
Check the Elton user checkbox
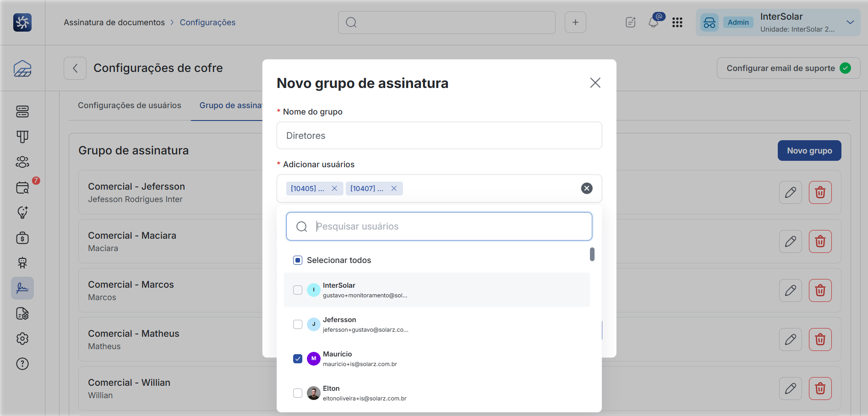click(298, 393)
